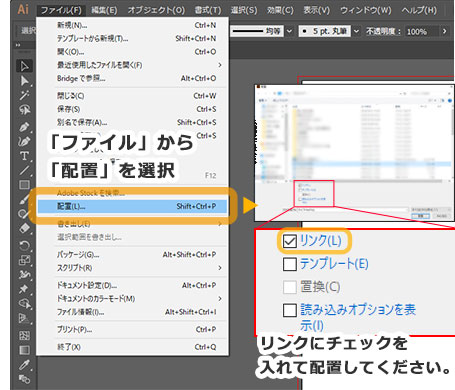Viewport: 455px width, 390px height.
Task: Open the オブジェクト(O) menu
Action: pyautogui.click(x=156, y=10)
